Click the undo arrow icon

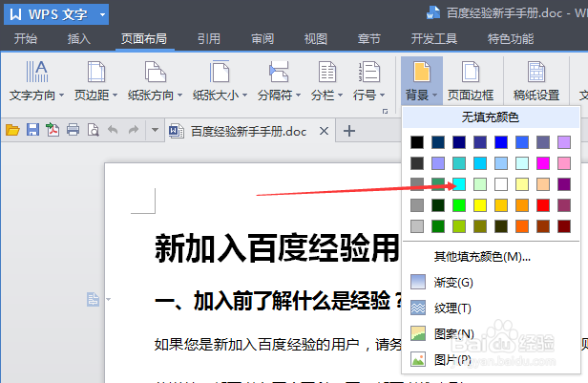point(113,130)
